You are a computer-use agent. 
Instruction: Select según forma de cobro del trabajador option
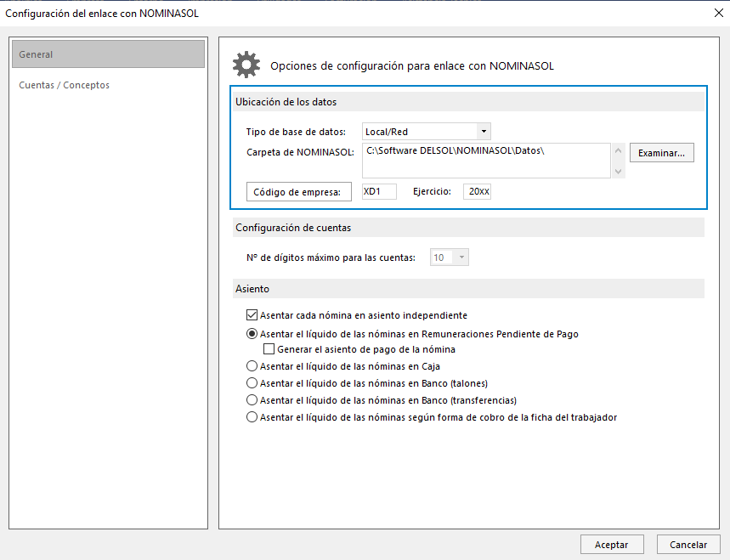252,417
